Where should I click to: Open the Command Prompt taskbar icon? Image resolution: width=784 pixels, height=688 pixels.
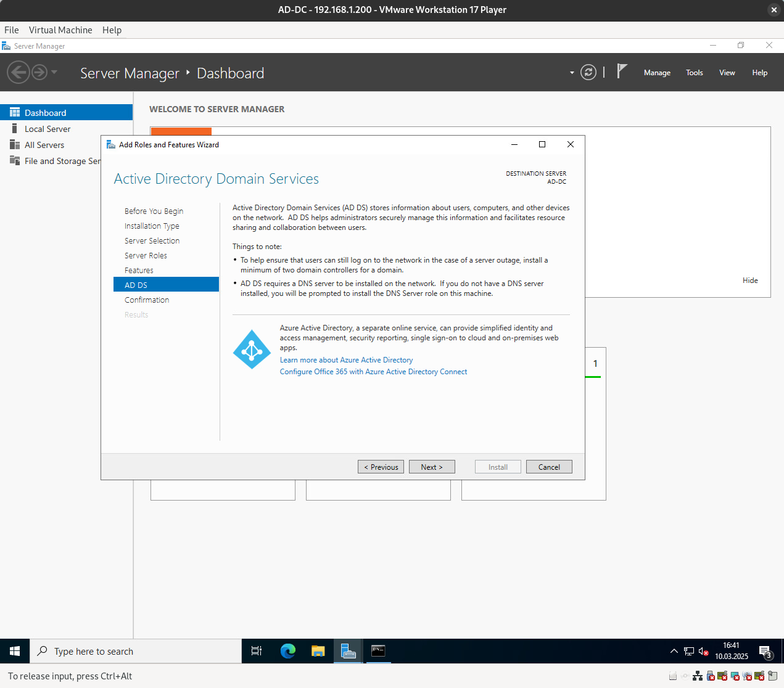(378, 651)
